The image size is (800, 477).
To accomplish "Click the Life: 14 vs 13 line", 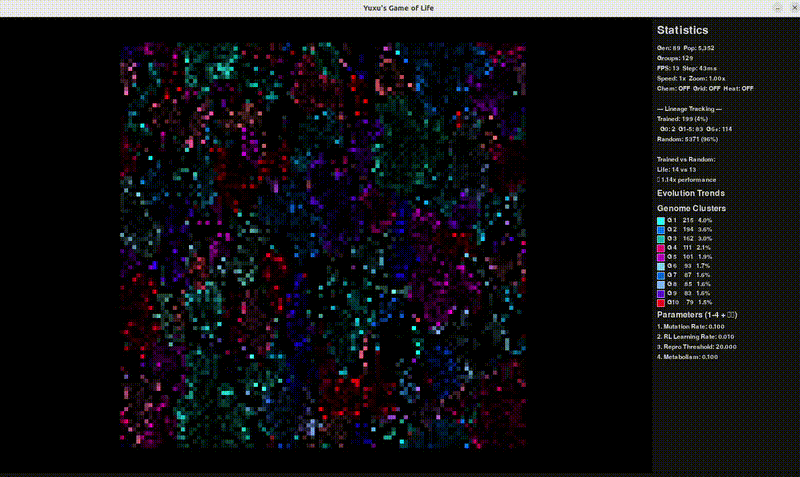I will 677,170.
